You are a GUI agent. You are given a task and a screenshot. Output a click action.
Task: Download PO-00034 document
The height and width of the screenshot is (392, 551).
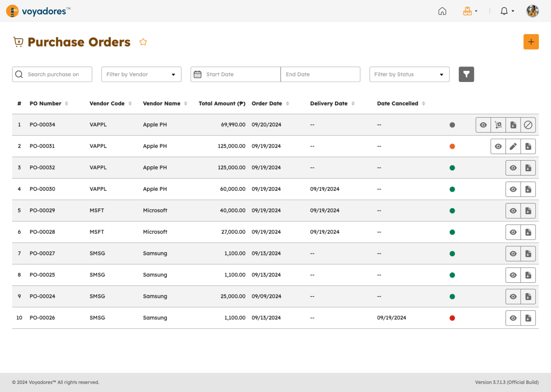pos(513,125)
